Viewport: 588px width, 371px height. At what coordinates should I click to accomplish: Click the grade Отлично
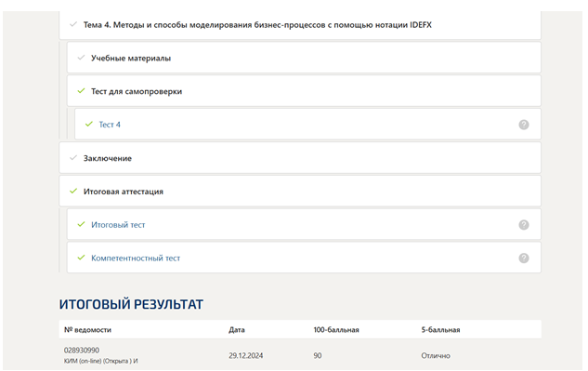pos(436,355)
